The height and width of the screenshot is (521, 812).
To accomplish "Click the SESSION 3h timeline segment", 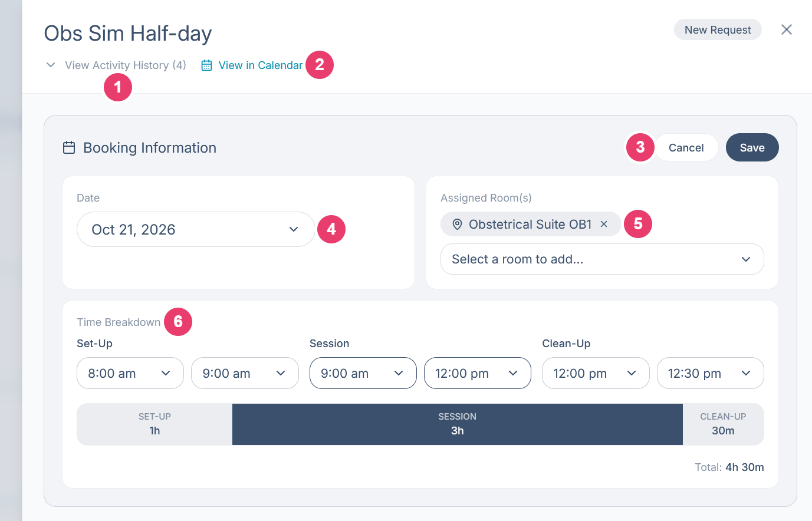I will [458, 424].
